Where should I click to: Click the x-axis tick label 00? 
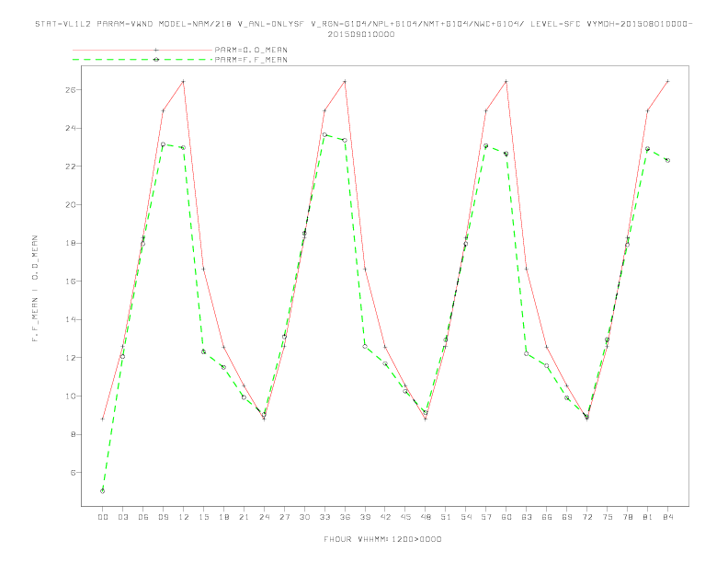coord(103,517)
